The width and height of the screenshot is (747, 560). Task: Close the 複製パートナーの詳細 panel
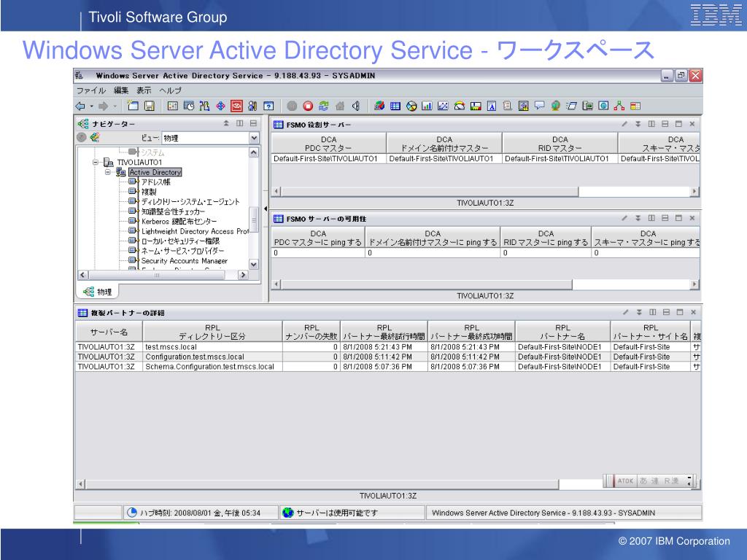tap(693, 312)
